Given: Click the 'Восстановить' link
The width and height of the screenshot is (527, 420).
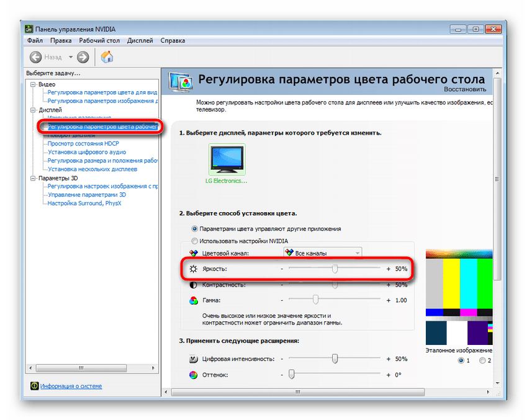Looking at the screenshot, I should click(465, 89).
